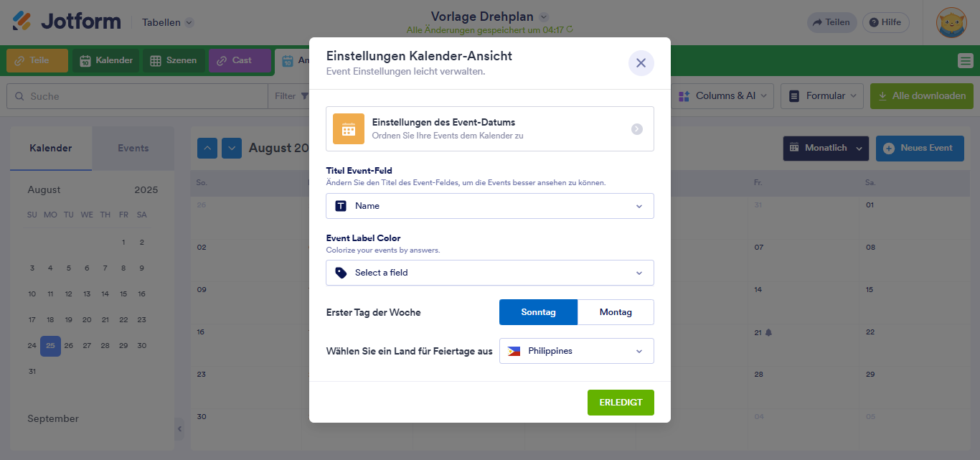Image resolution: width=980 pixels, height=460 pixels.
Task: Open the Monatlich view dropdown
Action: [x=825, y=149]
